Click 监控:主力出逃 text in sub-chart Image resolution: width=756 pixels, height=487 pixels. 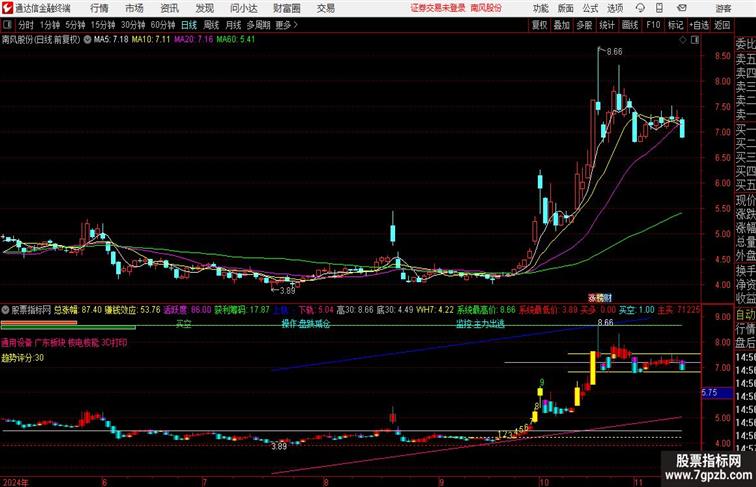pyautogui.click(x=480, y=324)
